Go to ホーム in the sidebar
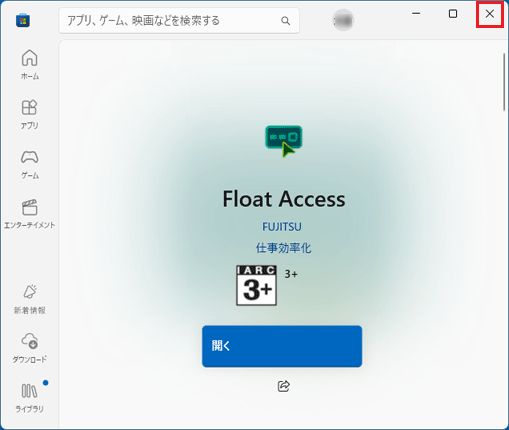 click(x=30, y=65)
